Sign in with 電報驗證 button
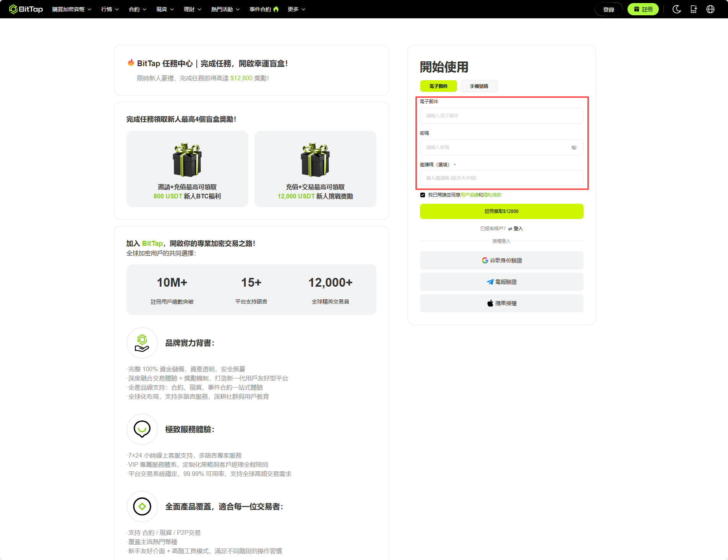 point(502,282)
